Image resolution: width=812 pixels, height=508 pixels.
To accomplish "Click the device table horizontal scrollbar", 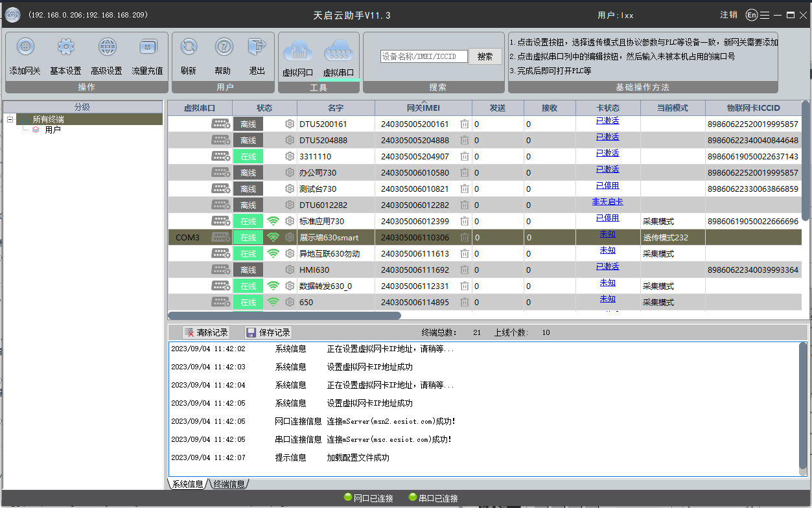I will pos(284,316).
